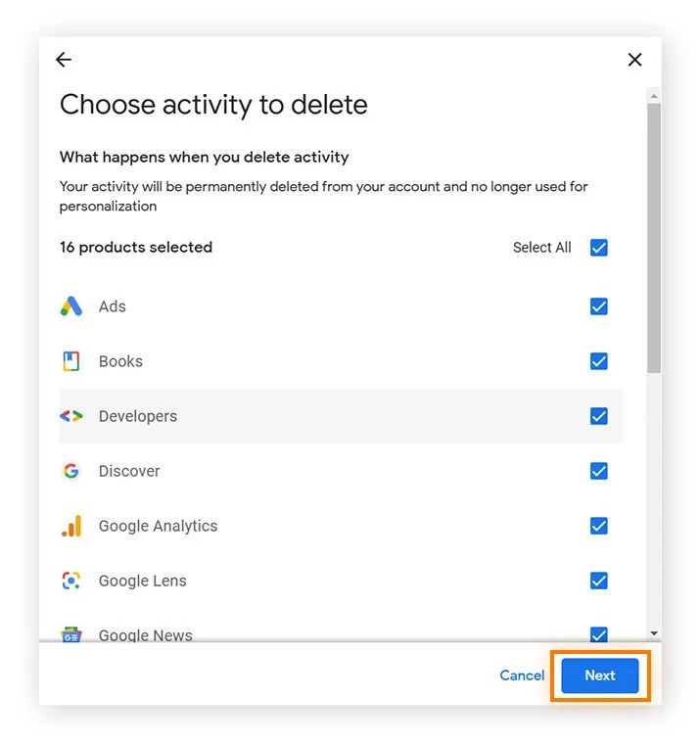Viewport: 700px width, 746px height.
Task: Toggle the Developers checkbox off
Action: tap(599, 416)
